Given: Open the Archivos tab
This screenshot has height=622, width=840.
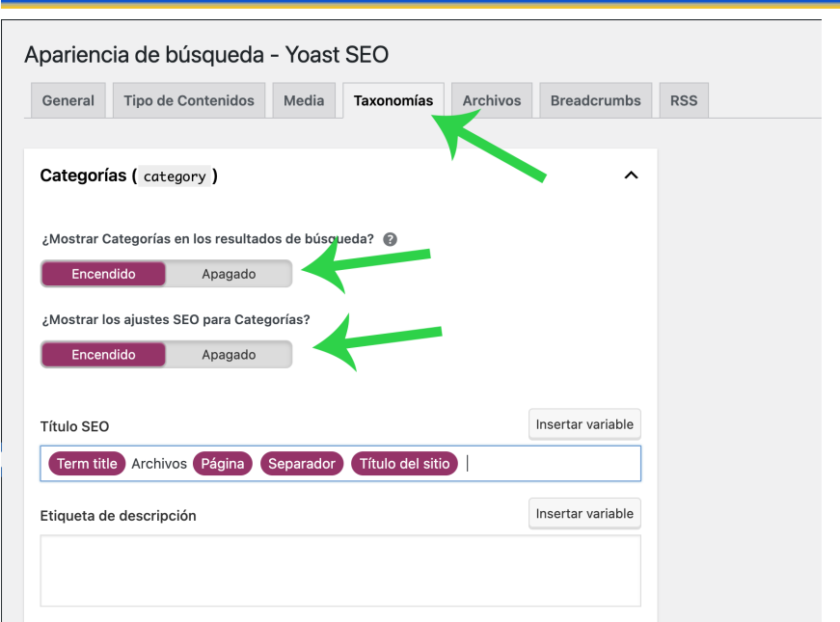Looking at the screenshot, I should pos(492,100).
